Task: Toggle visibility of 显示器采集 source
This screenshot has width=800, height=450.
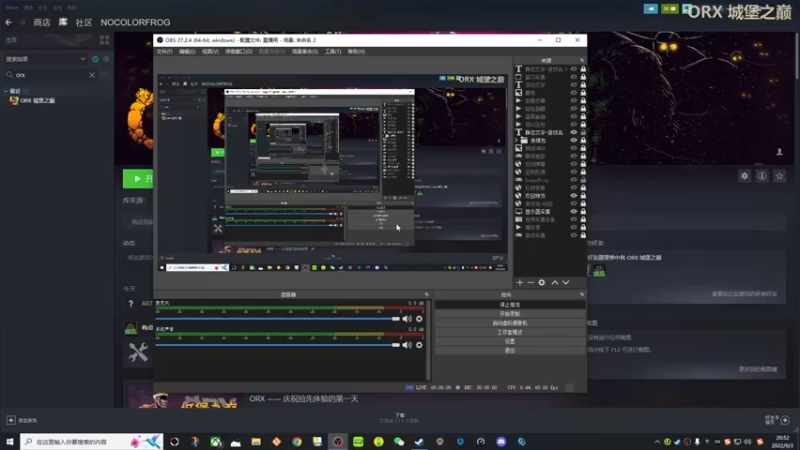Action: 573,212
